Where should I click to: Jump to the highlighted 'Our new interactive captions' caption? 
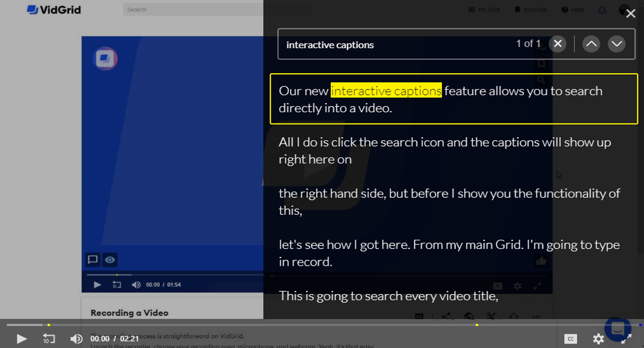454,99
